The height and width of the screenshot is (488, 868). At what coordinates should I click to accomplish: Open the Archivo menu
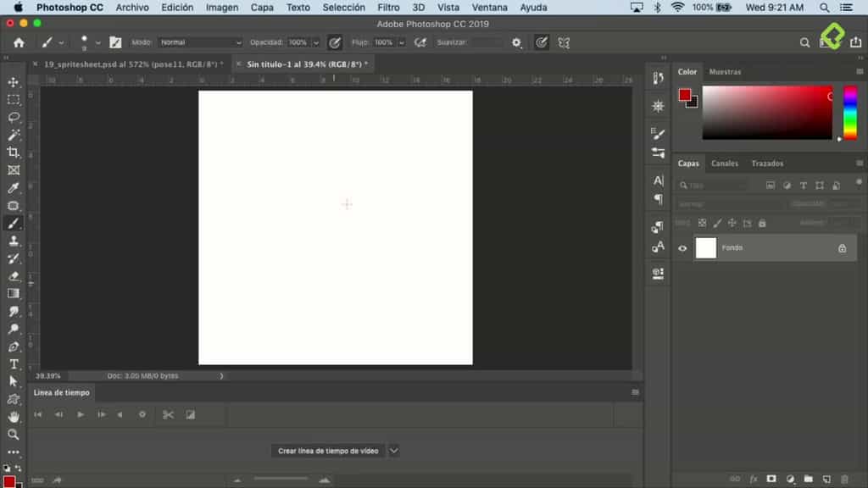tap(132, 7)
